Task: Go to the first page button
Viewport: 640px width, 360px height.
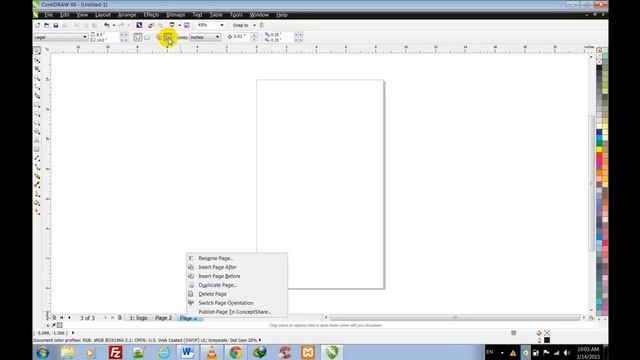Action: tap(62, 318)
